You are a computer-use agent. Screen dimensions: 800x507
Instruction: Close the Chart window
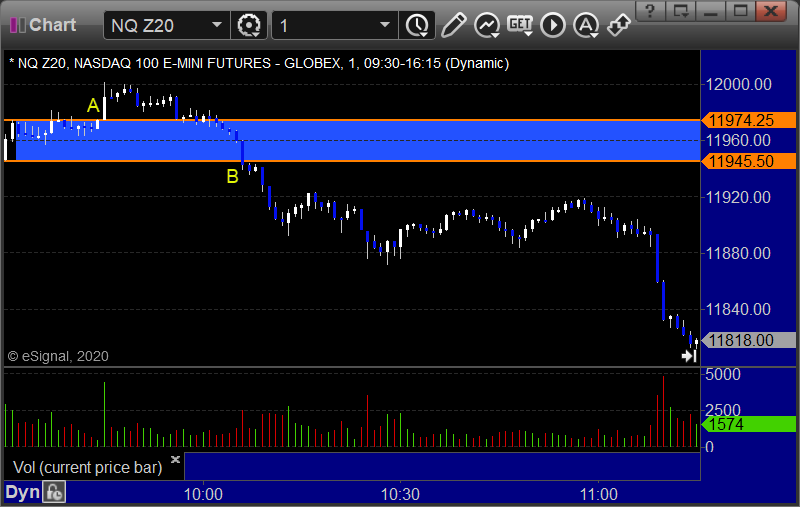pyautogui.click(x=771, y=11)
